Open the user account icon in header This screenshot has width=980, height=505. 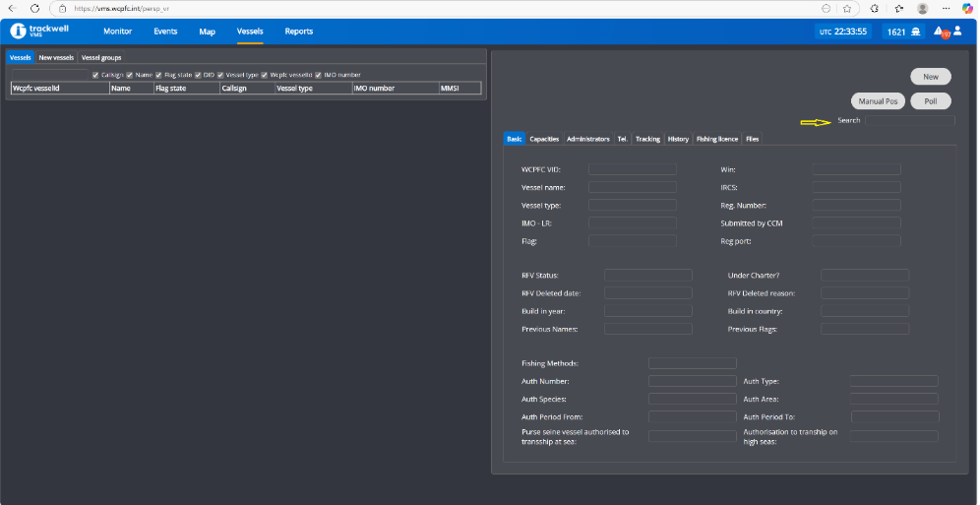(957, 30)
